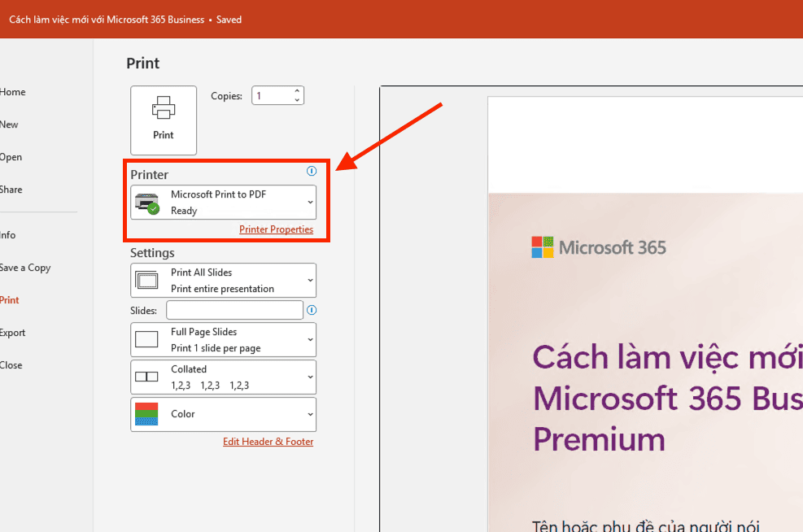Open the Microsoft Print to PDF dropdown

point(223,203)
